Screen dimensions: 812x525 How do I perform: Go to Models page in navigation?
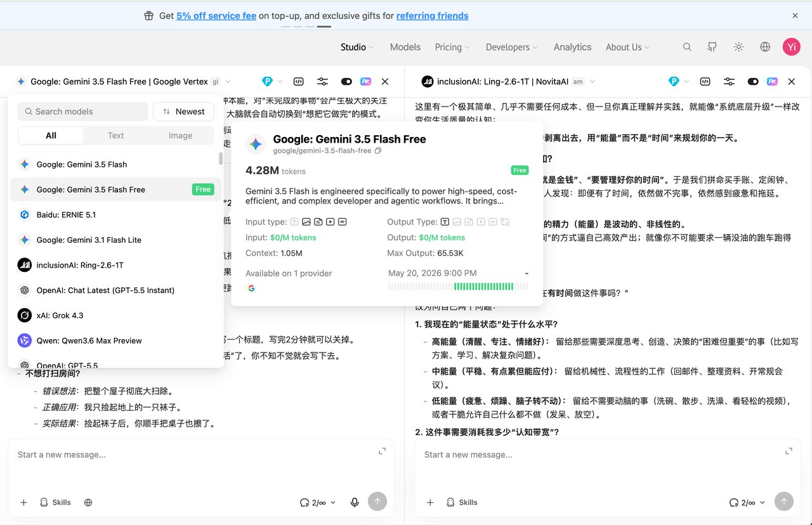405,47
